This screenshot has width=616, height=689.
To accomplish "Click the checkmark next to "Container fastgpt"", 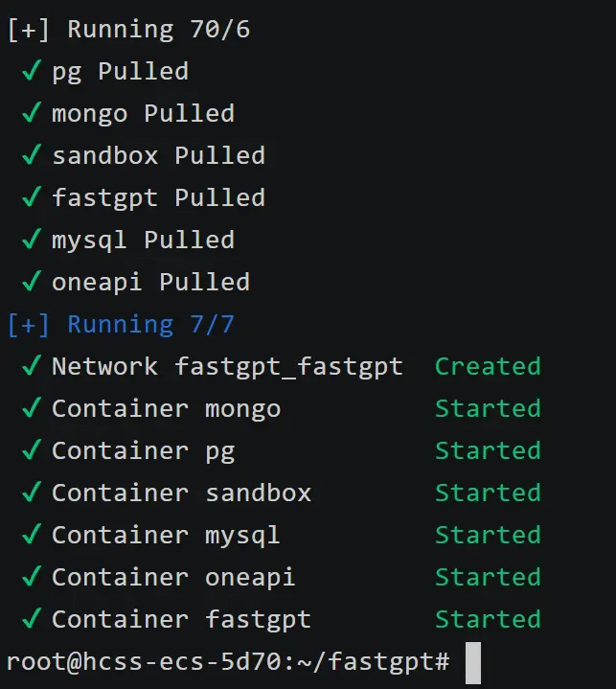I will [32, 619].
